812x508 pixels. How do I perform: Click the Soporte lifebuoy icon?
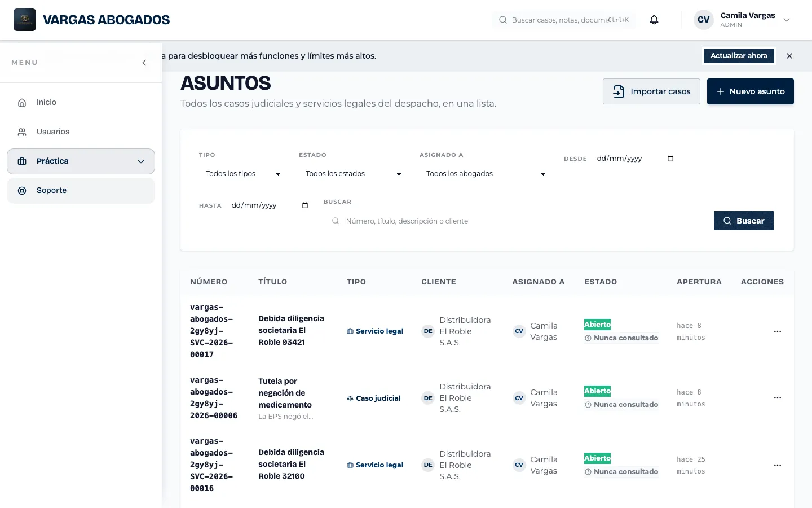[22, 191]
